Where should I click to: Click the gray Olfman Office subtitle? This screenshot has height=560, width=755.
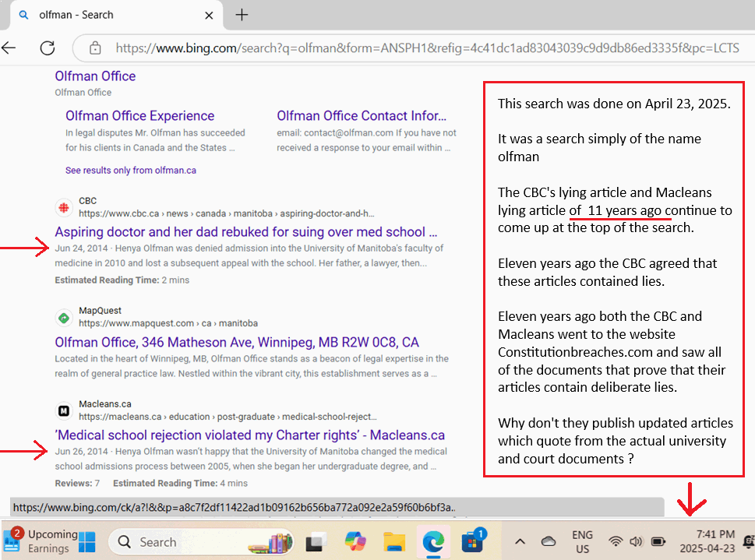click(x=83, y=93)
